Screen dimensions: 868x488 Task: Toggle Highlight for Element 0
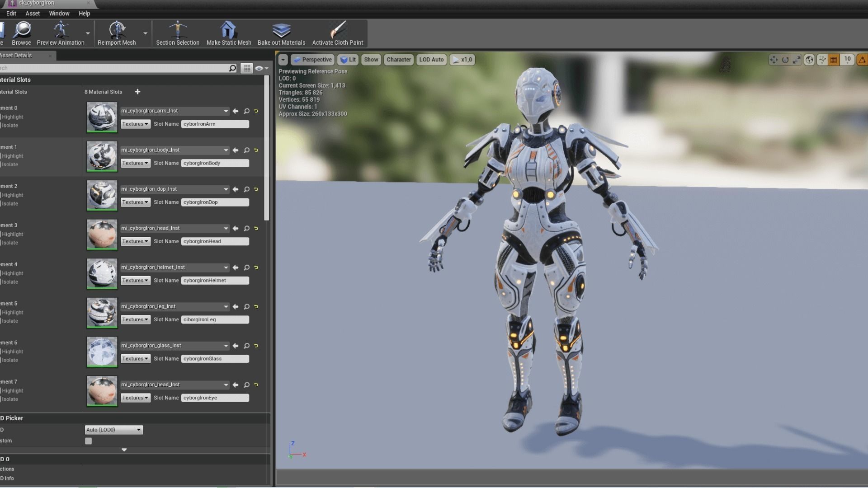tap(11, 117)
